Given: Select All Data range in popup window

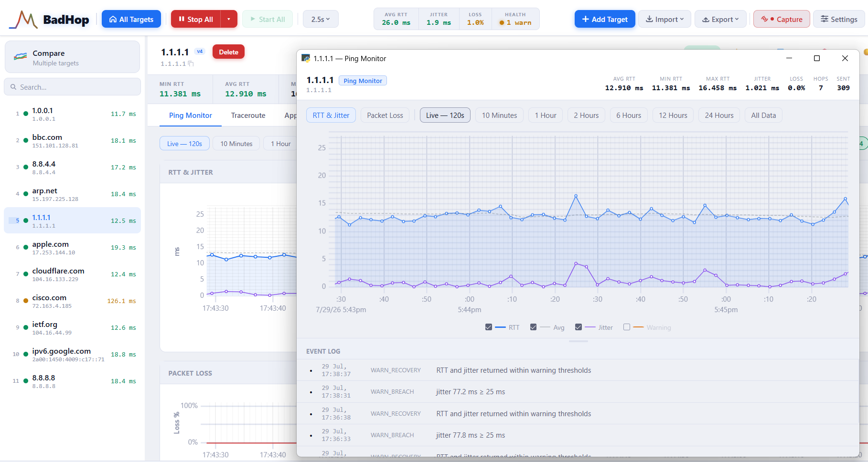Looking at the screenshot, I should pos(763,115).
